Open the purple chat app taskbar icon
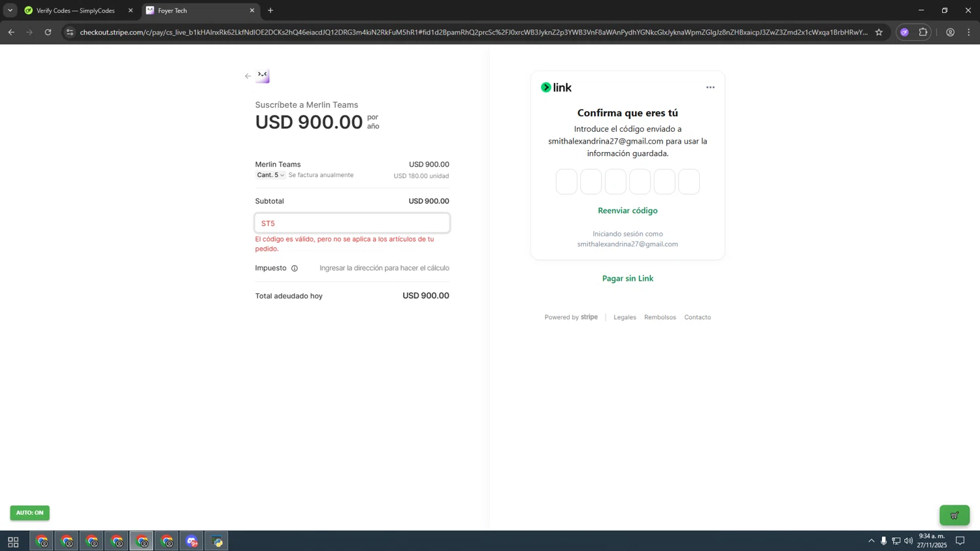Screen dimensions: 980x551 [x=191, y=541]
